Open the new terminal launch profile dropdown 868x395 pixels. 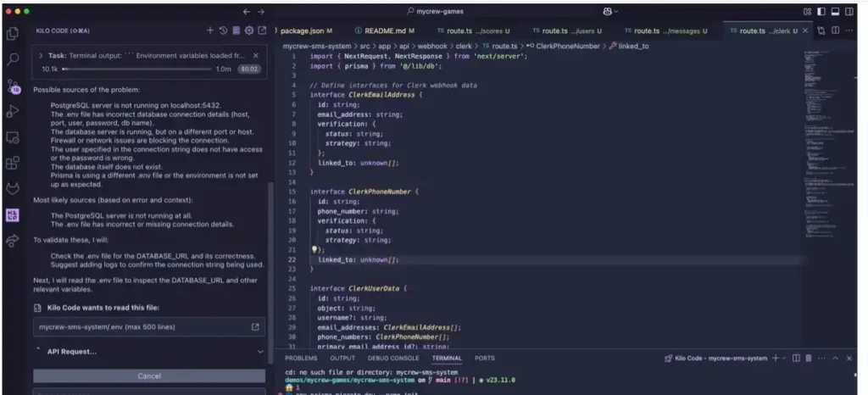(x=784, y=359)
